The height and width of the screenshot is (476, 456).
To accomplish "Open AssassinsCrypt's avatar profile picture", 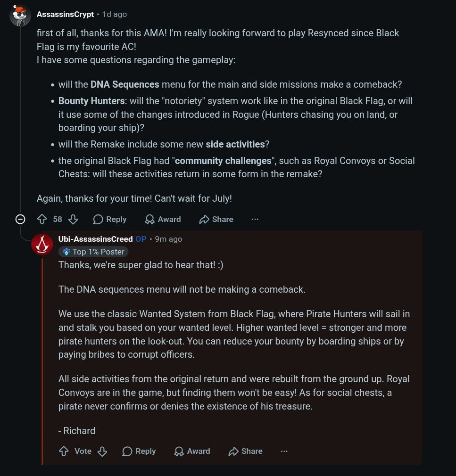I will click(20, 16).
